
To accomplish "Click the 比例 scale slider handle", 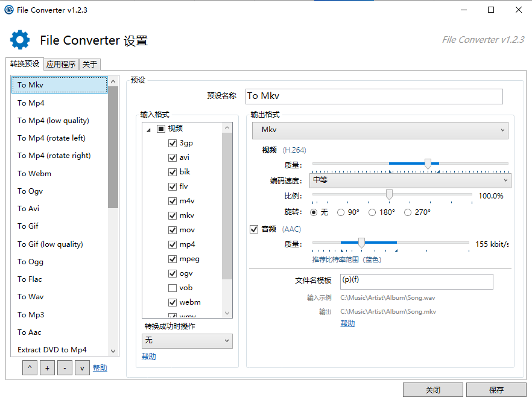I will click(389, 195).
